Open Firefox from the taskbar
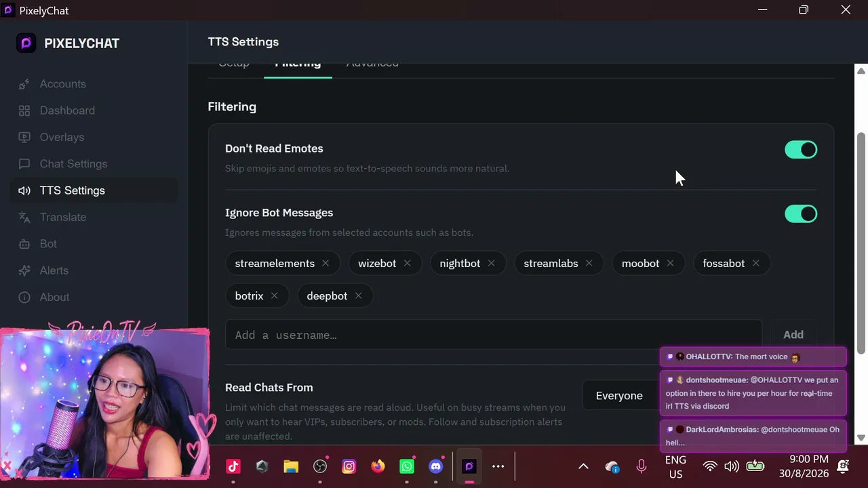Image resolution: width=868 pixels, height=488 pixels. coord(378,466)
